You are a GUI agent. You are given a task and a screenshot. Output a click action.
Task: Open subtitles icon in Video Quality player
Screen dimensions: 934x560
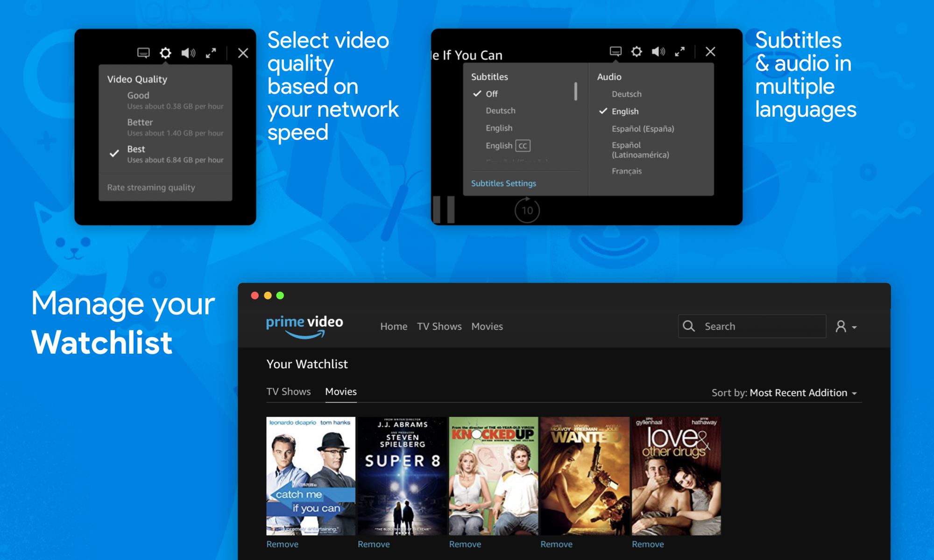tap(143, 53)
